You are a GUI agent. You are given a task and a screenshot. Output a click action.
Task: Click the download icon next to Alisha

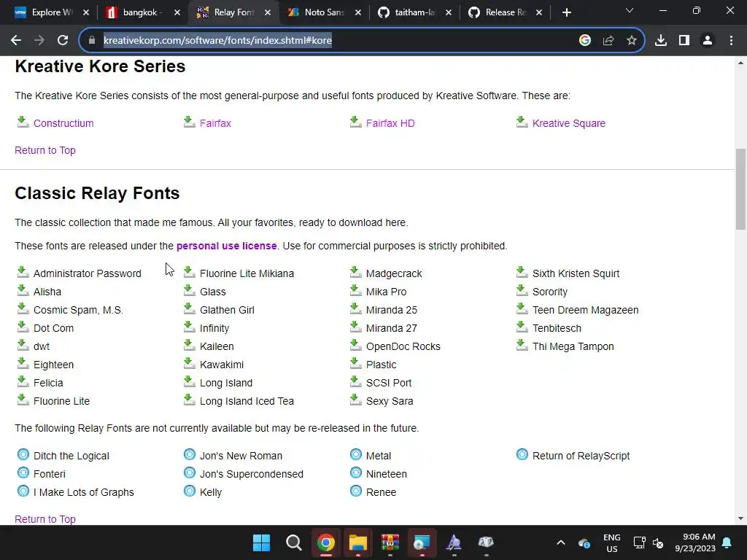pos(23,290)
